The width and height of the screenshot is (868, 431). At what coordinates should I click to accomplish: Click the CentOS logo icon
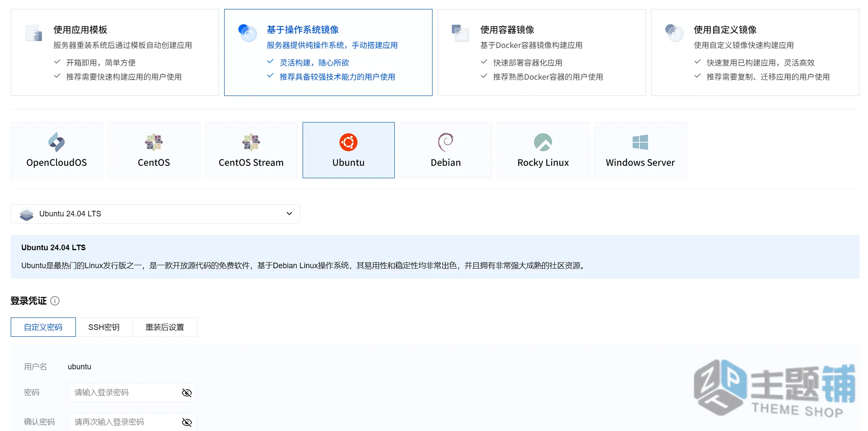154,142
